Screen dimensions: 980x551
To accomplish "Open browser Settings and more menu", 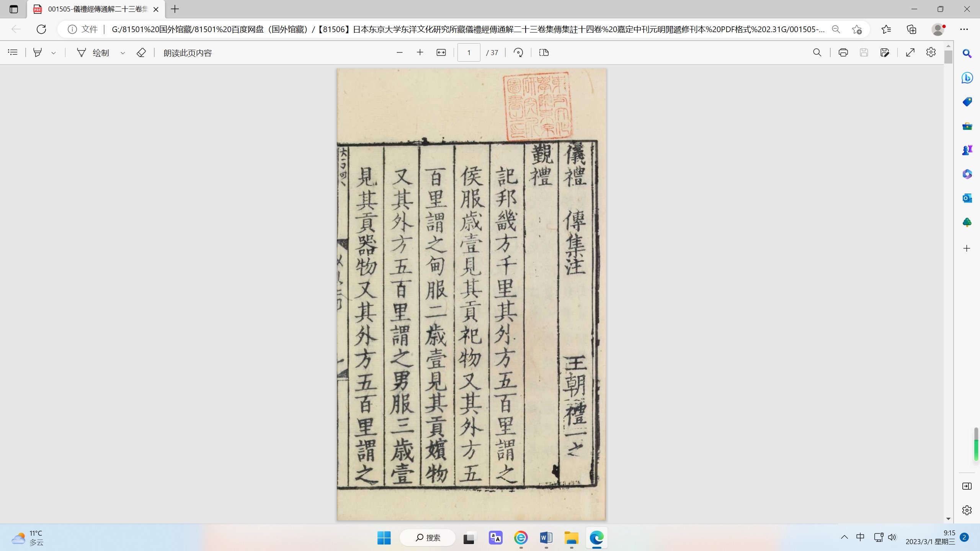I will pos(964,29).
